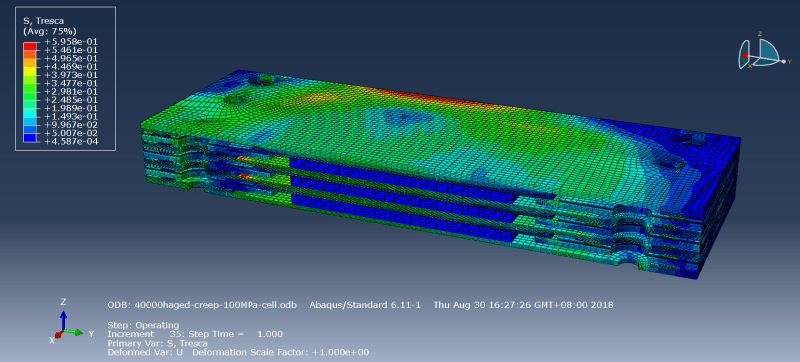800x362 pixels.
Task: Click the legend value +5.461e-01
Action: [72, 50]
